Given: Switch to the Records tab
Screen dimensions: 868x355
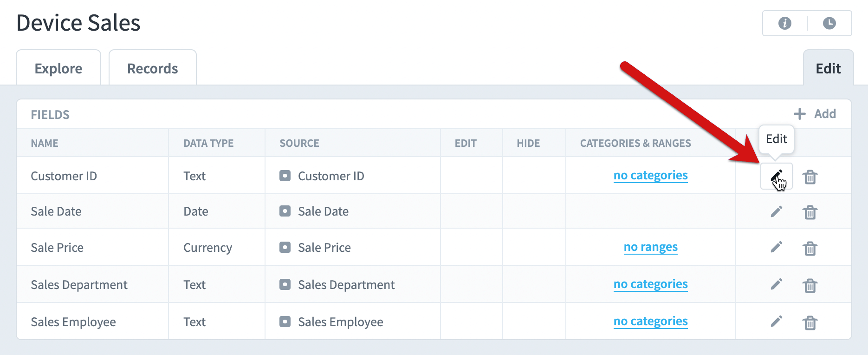Looking at the screenshot, I should pyautogui.click(x=153, y=68).
